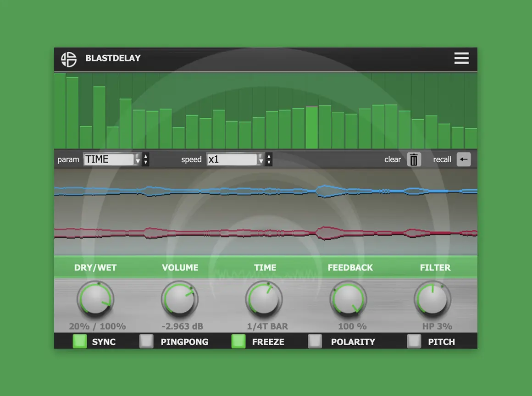
Task: Click the clear label text
Action: point(393,159)
